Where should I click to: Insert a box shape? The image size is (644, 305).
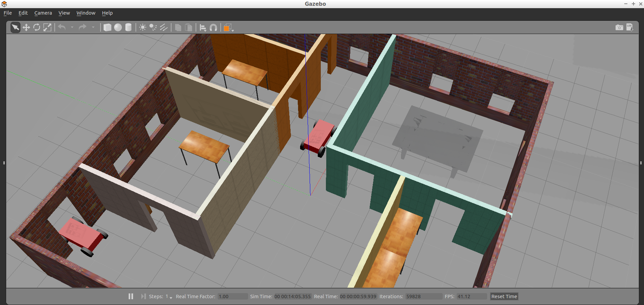coord(107,28)
